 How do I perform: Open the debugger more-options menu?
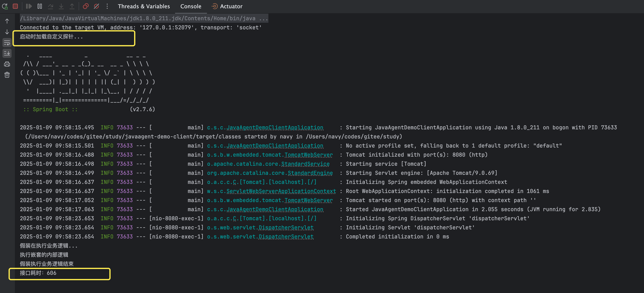coord(107,6)
